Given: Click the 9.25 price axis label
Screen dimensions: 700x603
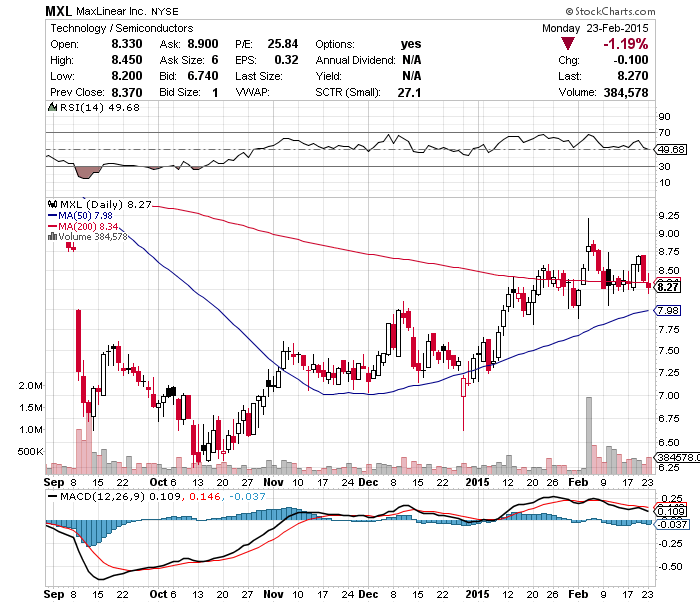Looking at the screenshot, I should click(669, 216).
